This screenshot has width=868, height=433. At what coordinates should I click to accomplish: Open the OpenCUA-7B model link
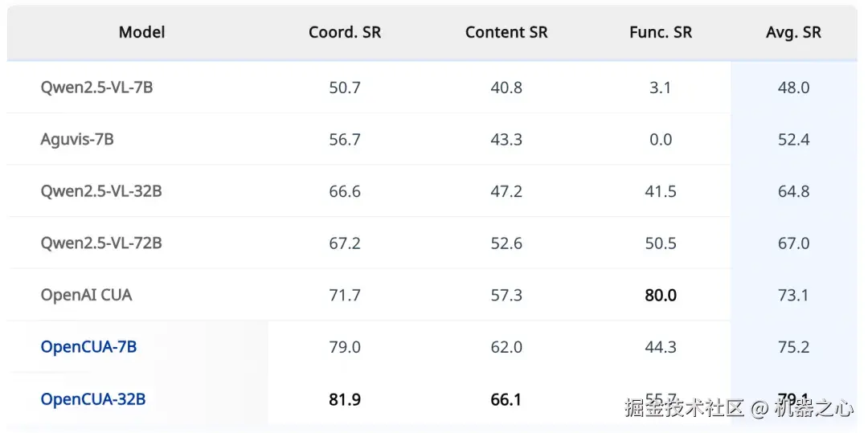[x=88, y=347]
